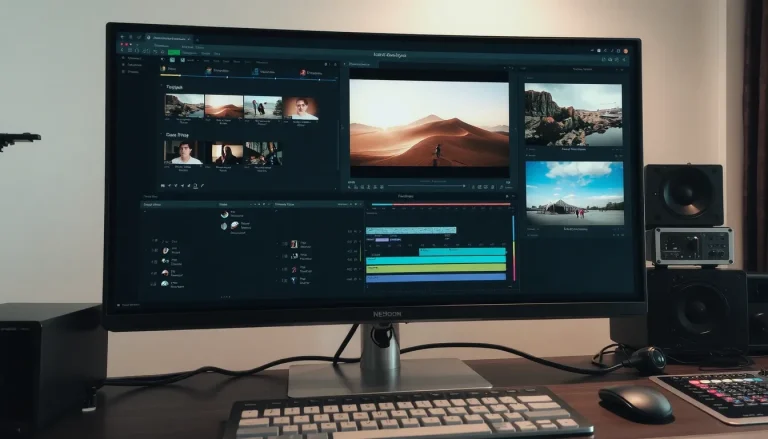The height and width of the screenshot is (439, 768).
Task: Select the small lavender clip in timeline
Action: (382, 240)
